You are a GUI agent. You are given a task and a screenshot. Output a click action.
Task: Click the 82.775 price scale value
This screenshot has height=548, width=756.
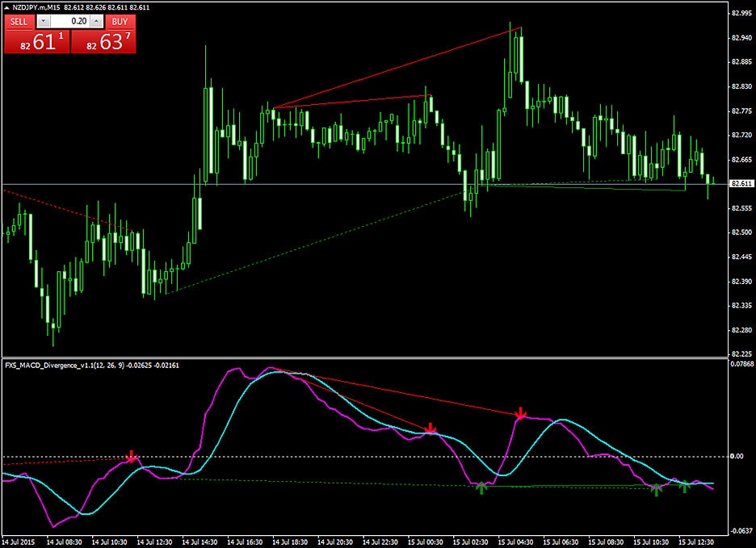coord(741,111)
